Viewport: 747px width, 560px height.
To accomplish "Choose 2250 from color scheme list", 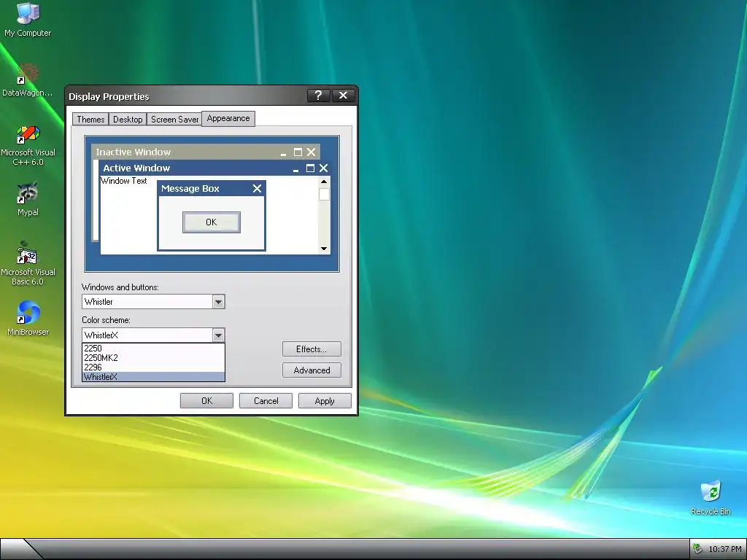I will [x=153, y=348].
